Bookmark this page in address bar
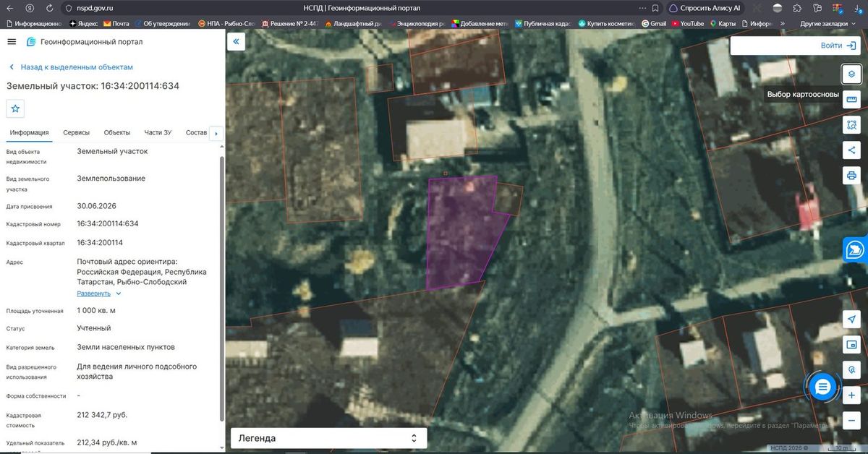This screenshot has height=454, width=868. coord(654,8)
